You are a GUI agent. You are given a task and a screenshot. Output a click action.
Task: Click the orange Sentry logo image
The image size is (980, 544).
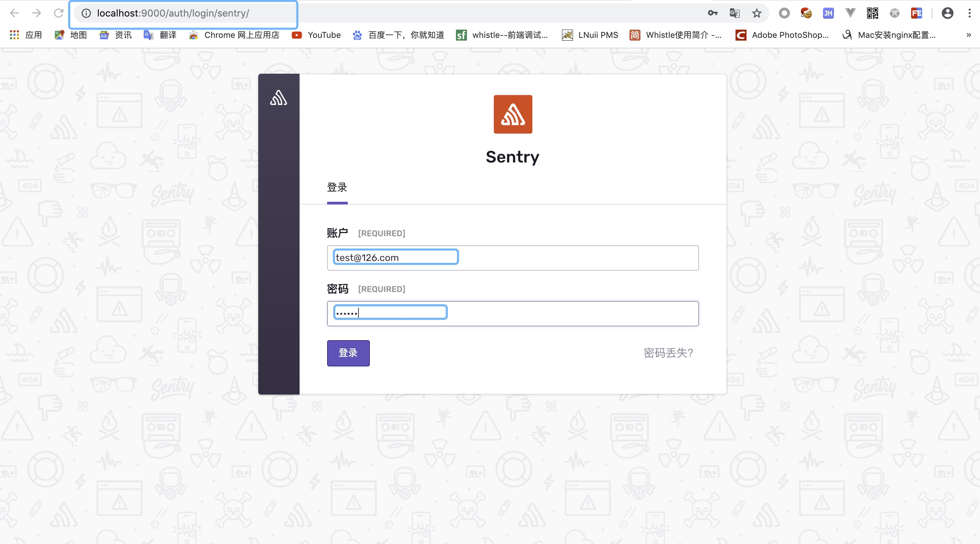pyautogui.click(x=512, y=114)
